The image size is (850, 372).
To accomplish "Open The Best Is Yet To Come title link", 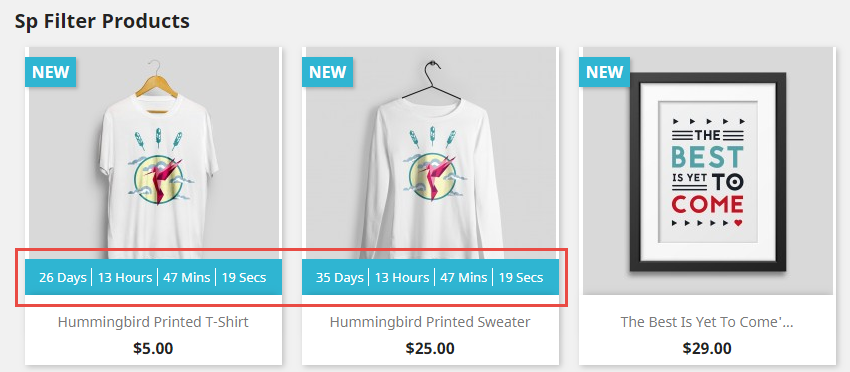I will pyautogui.click(x=707, y=322).
